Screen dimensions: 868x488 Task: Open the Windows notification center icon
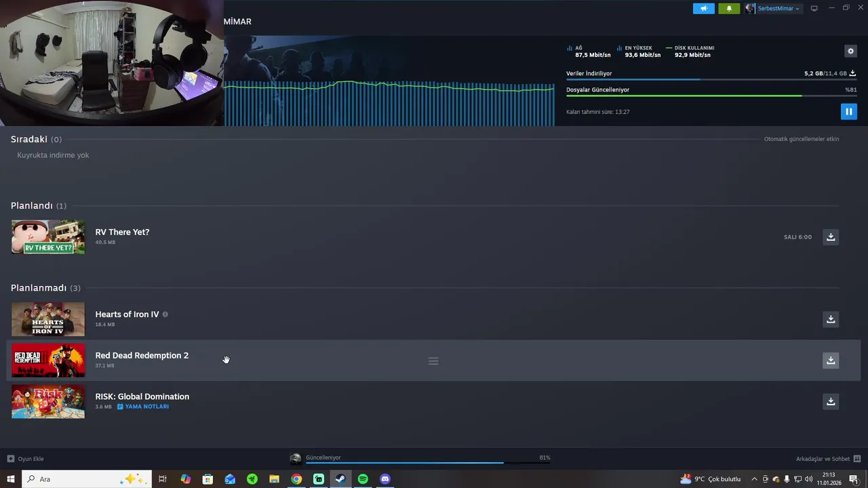coord(854,479)
